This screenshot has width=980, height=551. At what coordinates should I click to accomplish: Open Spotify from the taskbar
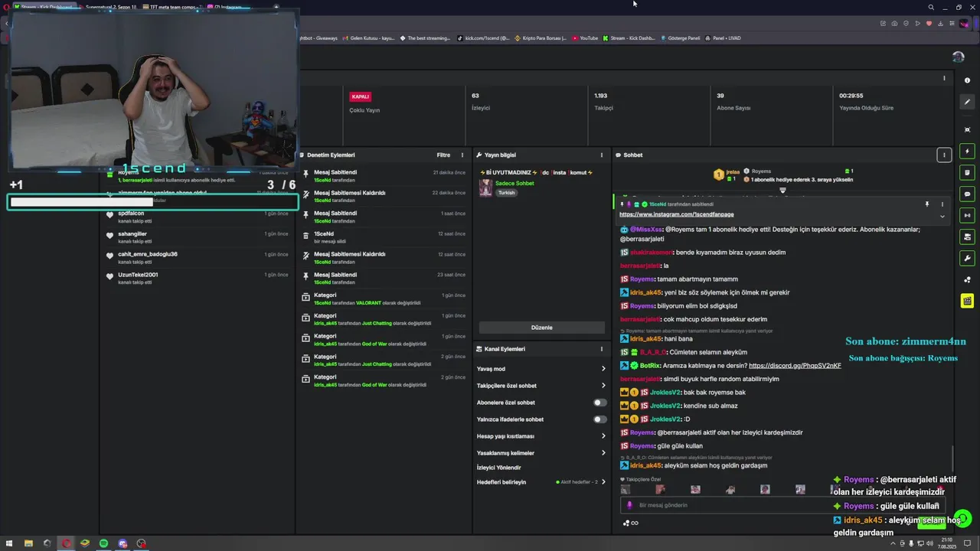pos(104,543)
